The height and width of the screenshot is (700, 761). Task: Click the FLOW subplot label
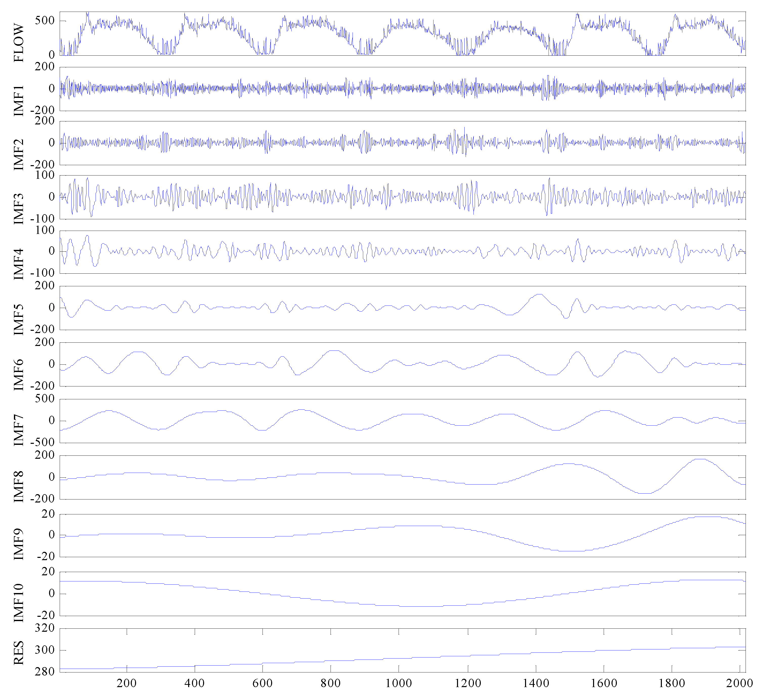point(18,43)
